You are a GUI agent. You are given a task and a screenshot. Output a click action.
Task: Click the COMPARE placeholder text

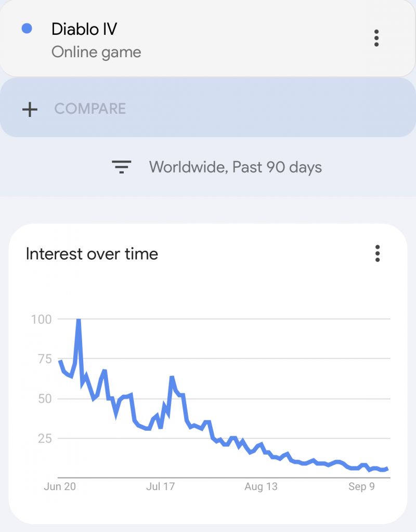pyautogui.click(x=90, y=109)
